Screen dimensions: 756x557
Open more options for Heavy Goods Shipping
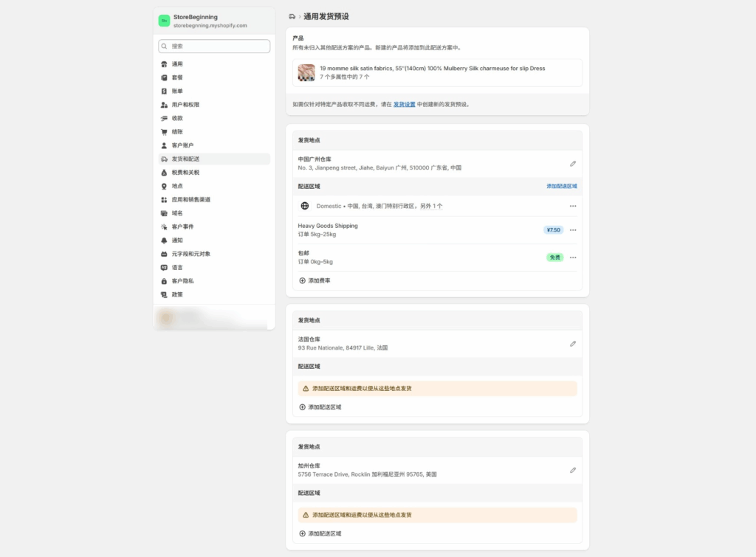pos(573,230)
